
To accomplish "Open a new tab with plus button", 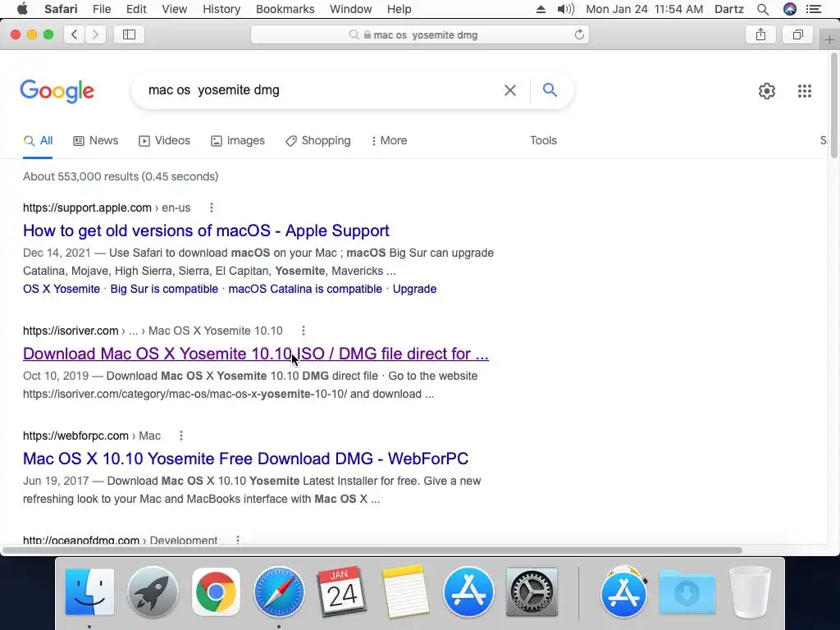I will click(x=829, y=39).
